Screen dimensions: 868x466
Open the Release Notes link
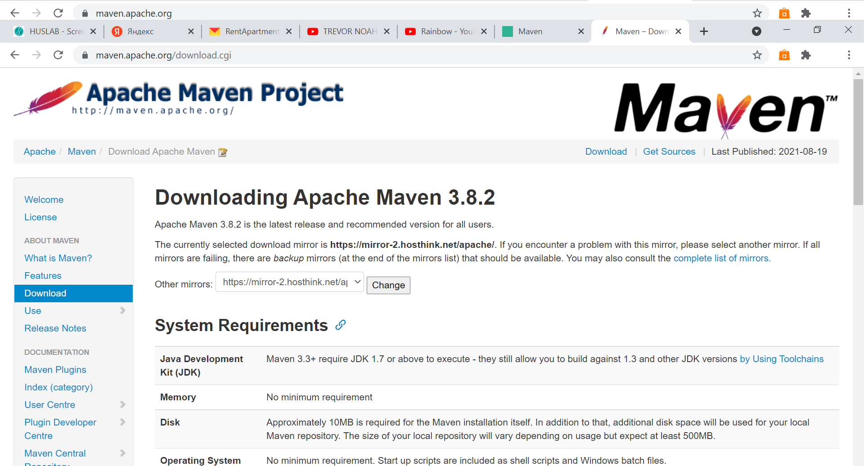point(55,328)
